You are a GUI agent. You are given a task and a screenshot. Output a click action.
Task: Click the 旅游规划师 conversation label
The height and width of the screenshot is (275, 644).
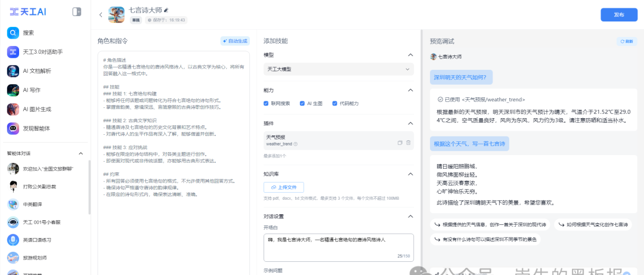pyautogui.click(x=35, y=258)
